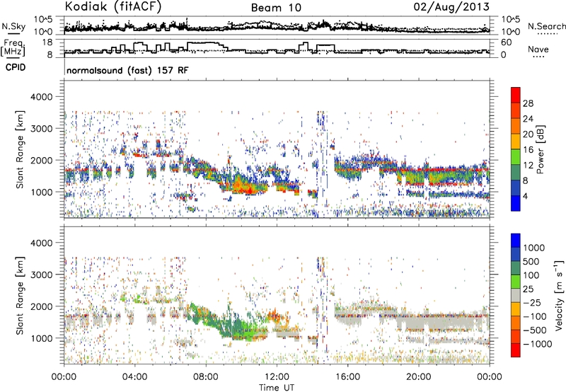Click the date "02/Aug/2013"
The height and width of the screenshot is (392, 566).
(451, 6)
